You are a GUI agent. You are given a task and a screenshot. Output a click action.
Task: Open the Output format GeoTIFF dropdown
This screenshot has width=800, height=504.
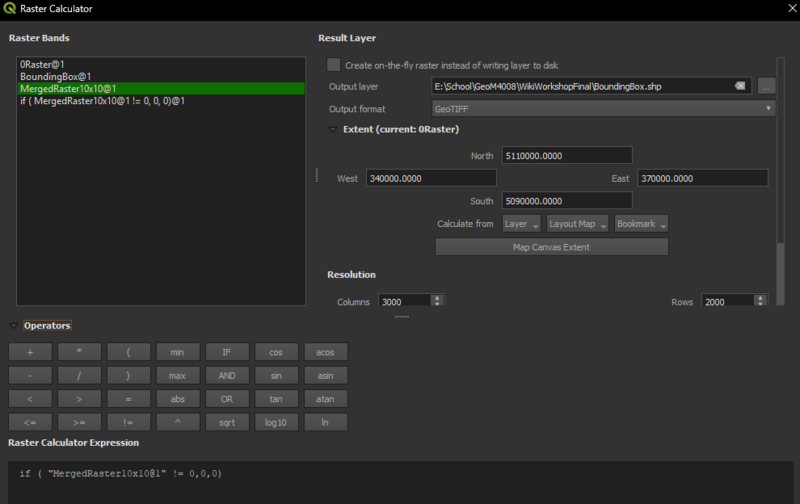(x=604, y=109)
